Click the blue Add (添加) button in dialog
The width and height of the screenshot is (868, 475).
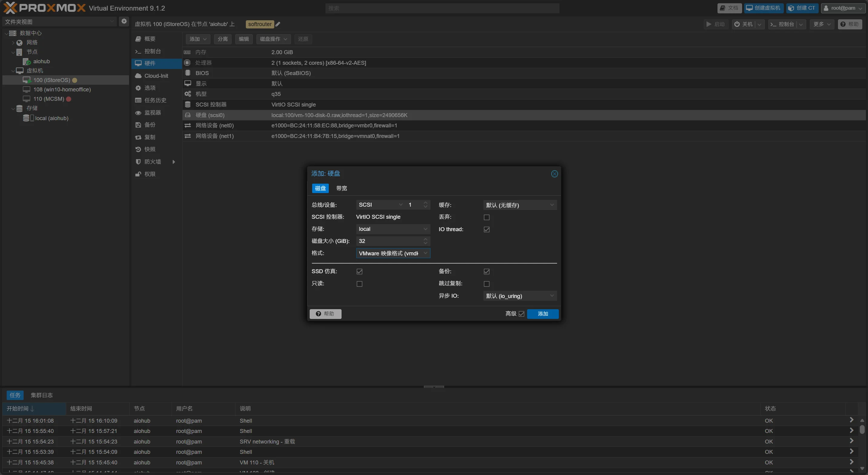click(543, 314)
